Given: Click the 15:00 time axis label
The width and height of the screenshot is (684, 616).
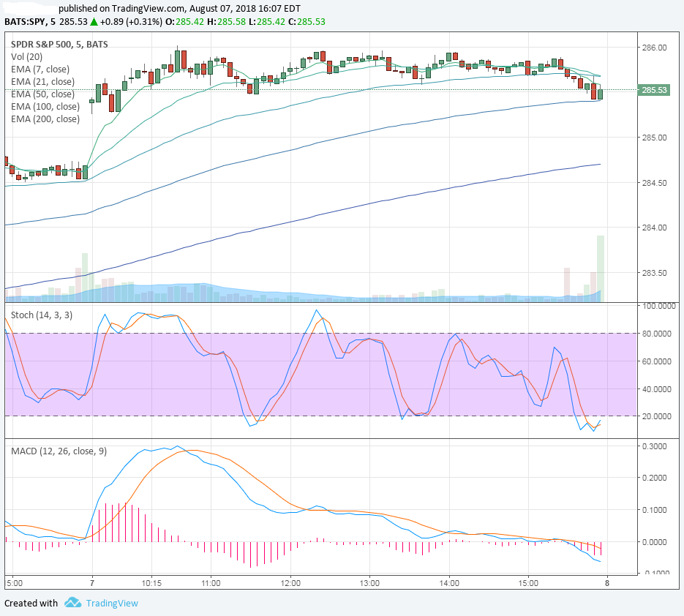Looking at the screenshot, I should [x=528, y=583].
